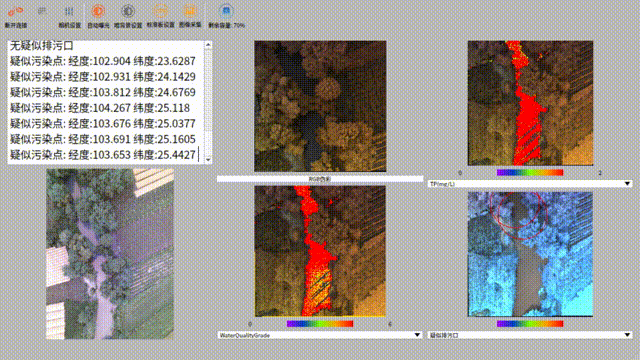
Task: Click the text box's scroll down arrow
Action: [x=208, y=160]
